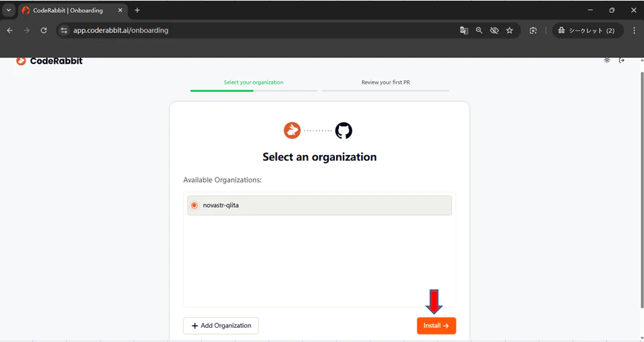644x342 pixels.
Task: Close the CodeRabbit Onboarding tab
Action: 120,10
